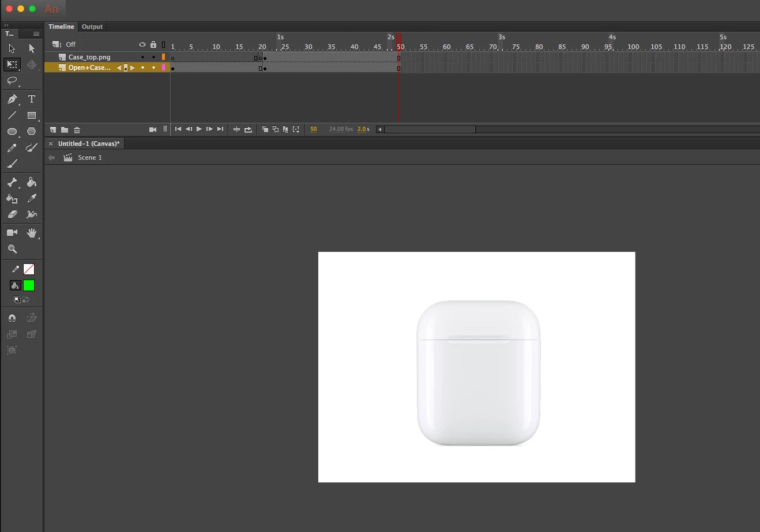Select the Lasso tool
The image size is (760, 532).
(12, 81)
